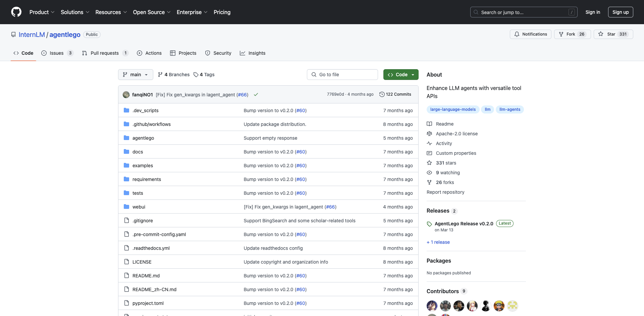Open the Apache-2.0 license link
The image size is (644, 316).
[452, 134]
